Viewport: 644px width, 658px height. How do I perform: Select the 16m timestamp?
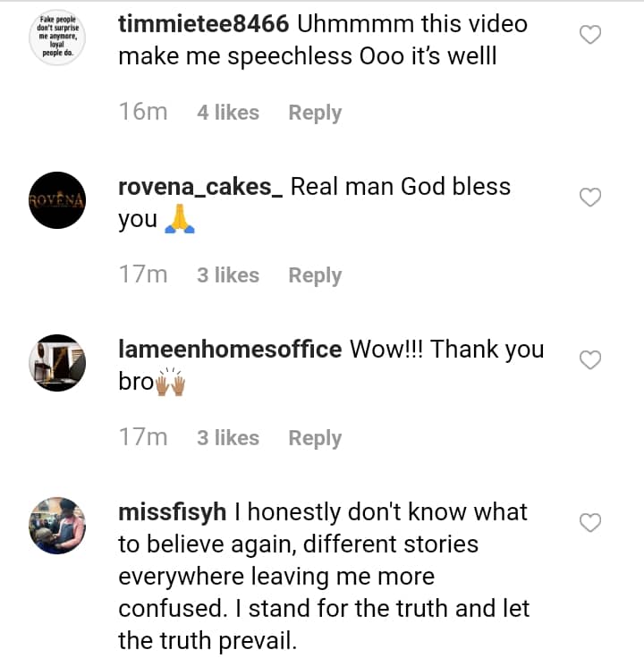(x=143, y=113)
